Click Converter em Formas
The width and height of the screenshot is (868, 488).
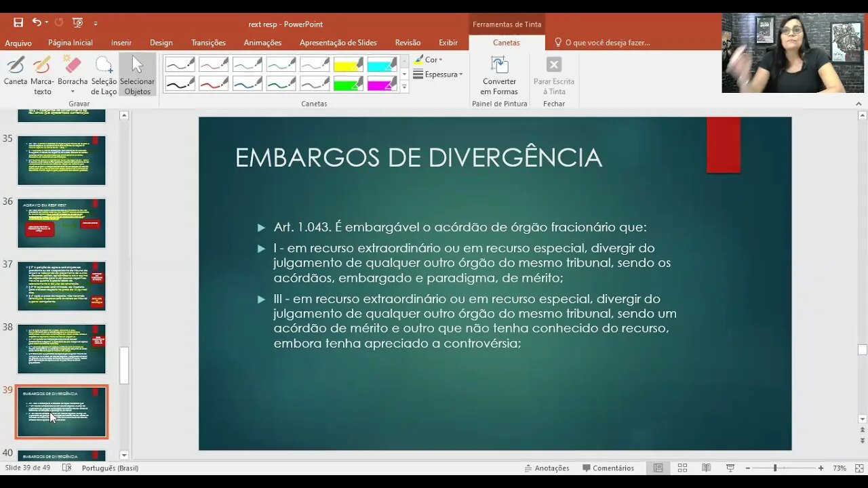point(499,75)
